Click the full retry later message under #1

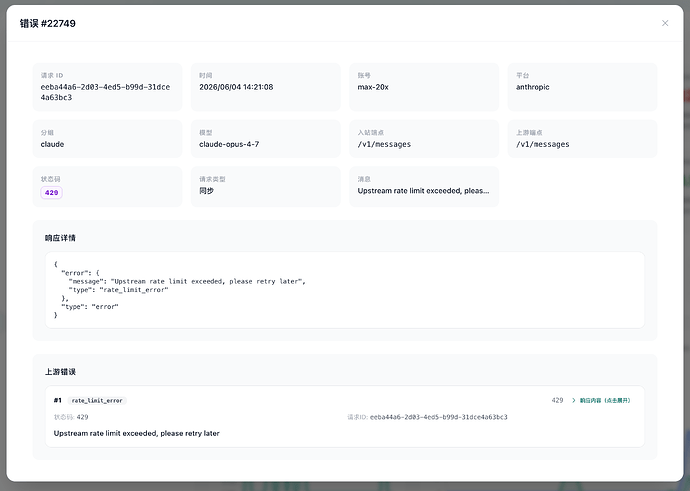coord(136,433)
